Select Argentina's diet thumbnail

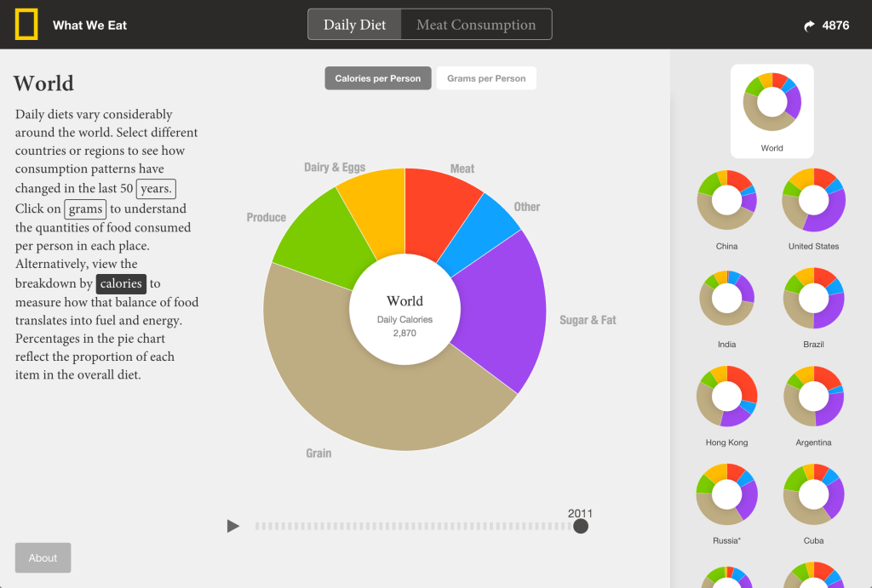pos(813,396)
